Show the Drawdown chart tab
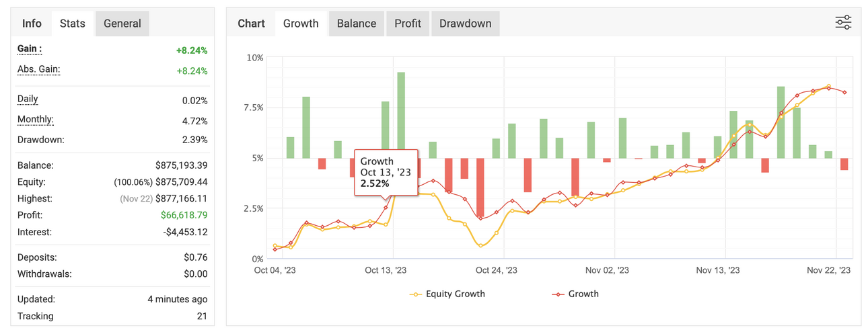The image size is (868, 334). (466, 23)
